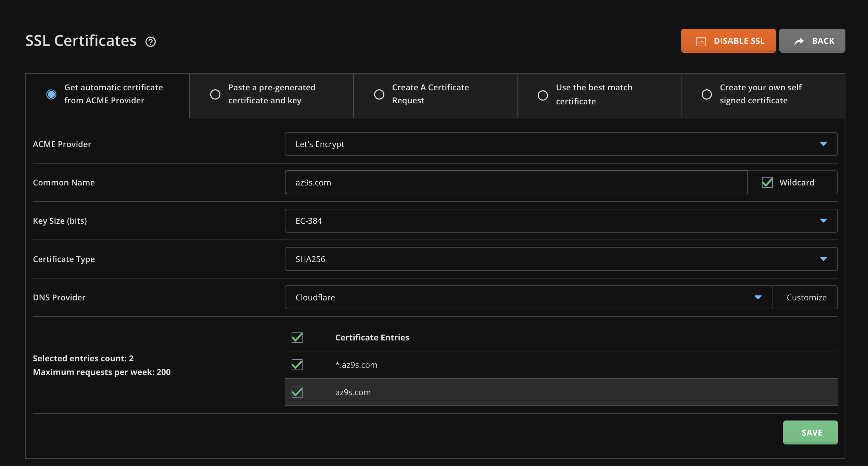Select Create your own self signed certificate radio
The image size is (868, 466).
pyautogui.click(x=706, y=94)
